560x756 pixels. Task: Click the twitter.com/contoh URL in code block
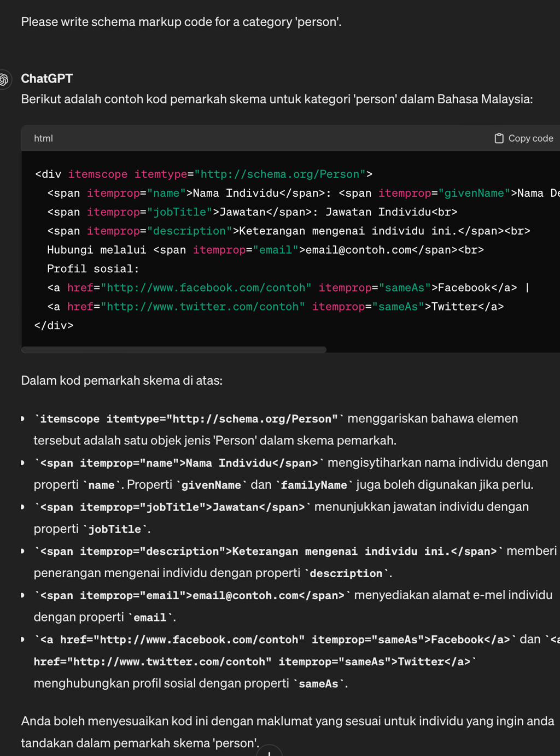point(202,307)
